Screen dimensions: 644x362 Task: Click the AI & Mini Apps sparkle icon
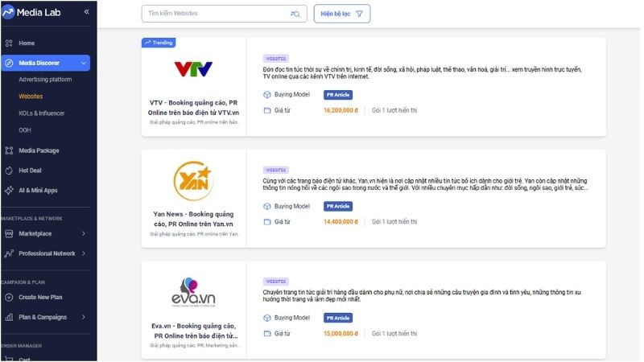point(9,191)
